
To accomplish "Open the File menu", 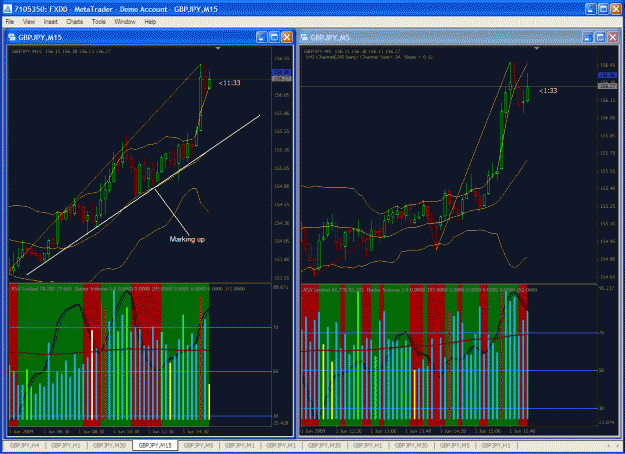I will tap(10, 22).
